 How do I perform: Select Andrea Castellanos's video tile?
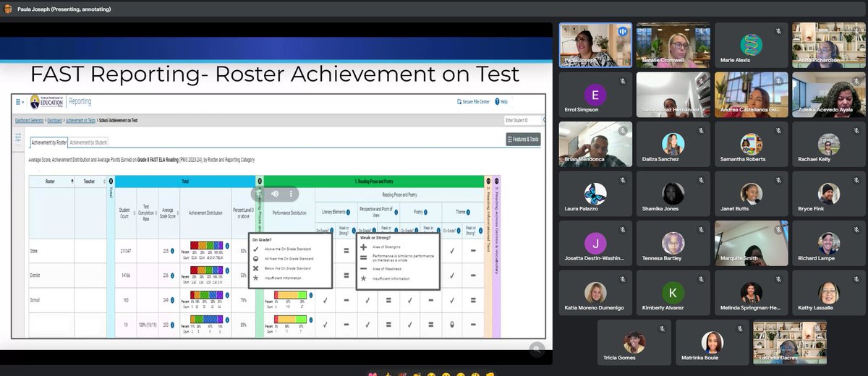pyautogui.click(x=751, y=95)
